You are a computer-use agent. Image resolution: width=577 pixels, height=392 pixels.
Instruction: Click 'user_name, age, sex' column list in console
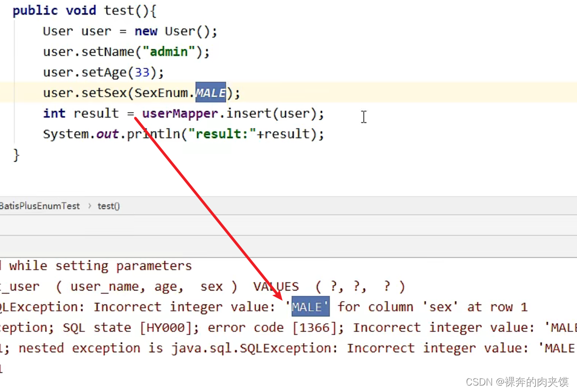pos(147,286)
